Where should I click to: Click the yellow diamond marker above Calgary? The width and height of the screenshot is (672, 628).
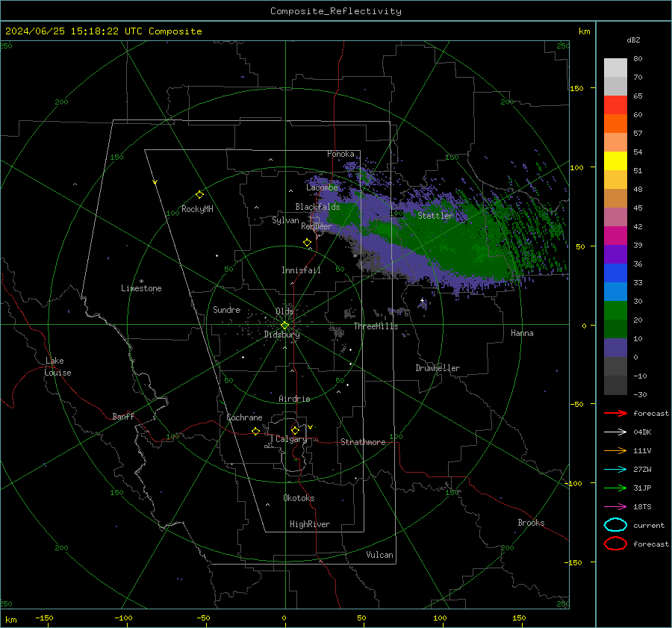point(295,430)
